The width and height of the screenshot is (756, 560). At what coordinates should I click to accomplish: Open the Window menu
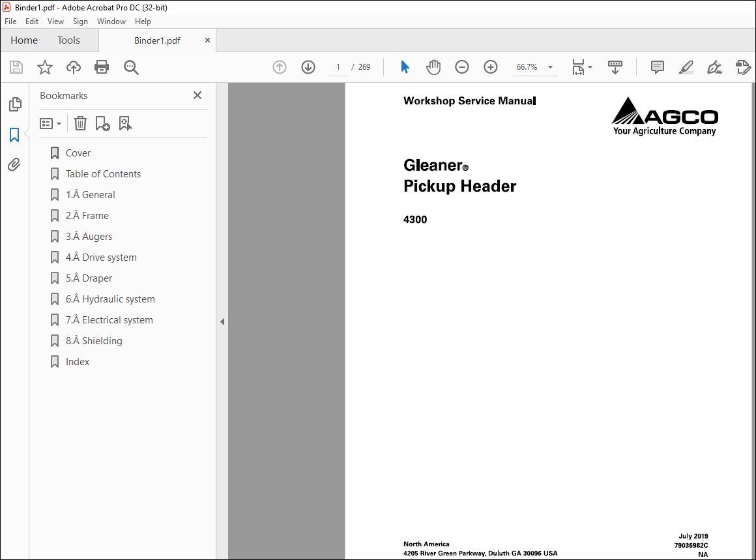coord(111,22)
